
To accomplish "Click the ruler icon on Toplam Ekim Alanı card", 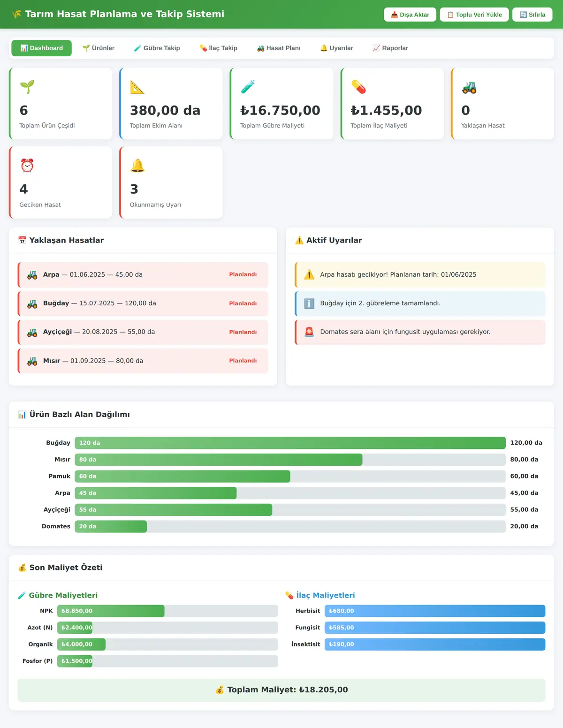I will [137, 87].
